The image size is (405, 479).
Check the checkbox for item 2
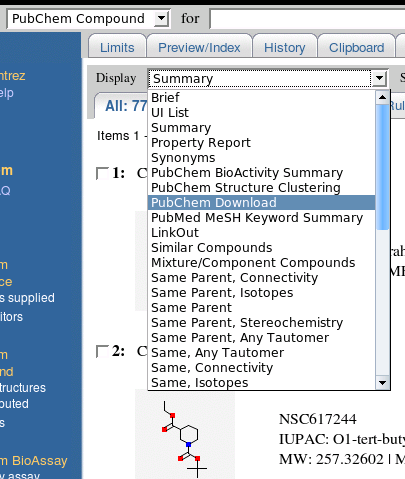coord(102,351)
